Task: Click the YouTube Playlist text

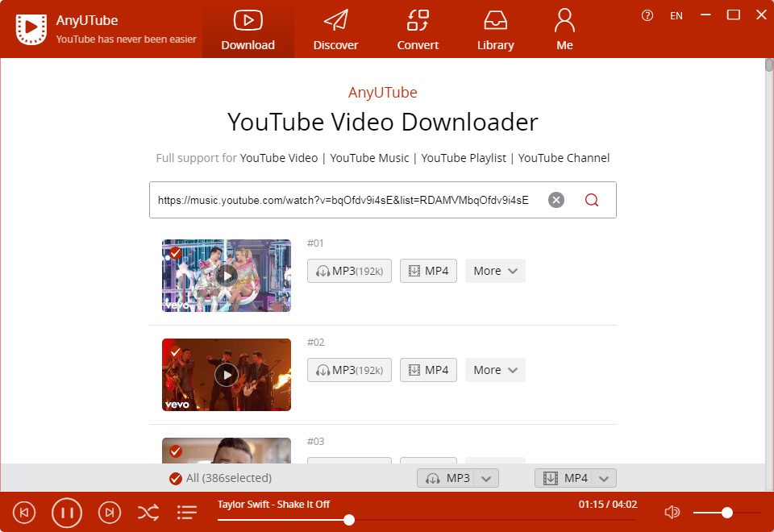Action: click(464, 158)
